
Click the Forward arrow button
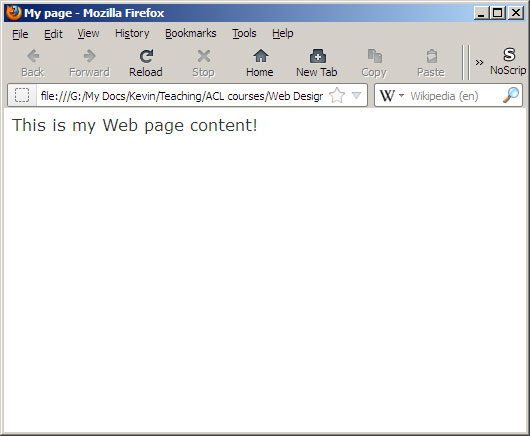(x=89, y=63)
